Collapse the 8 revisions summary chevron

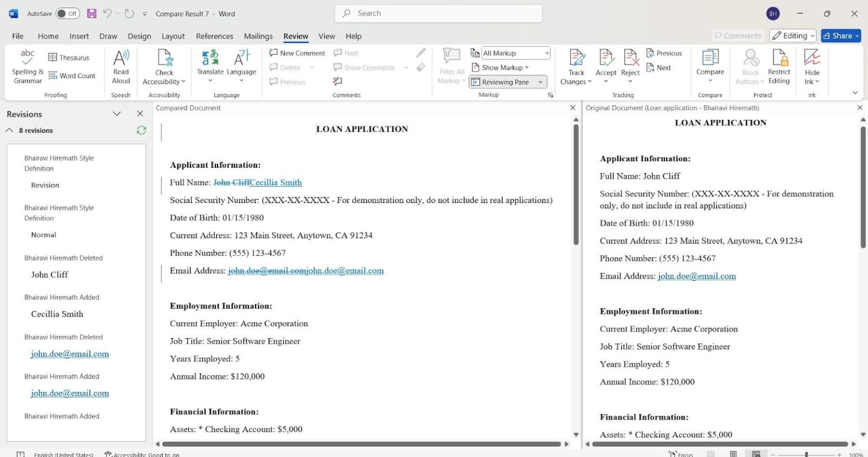pos(10,130)
